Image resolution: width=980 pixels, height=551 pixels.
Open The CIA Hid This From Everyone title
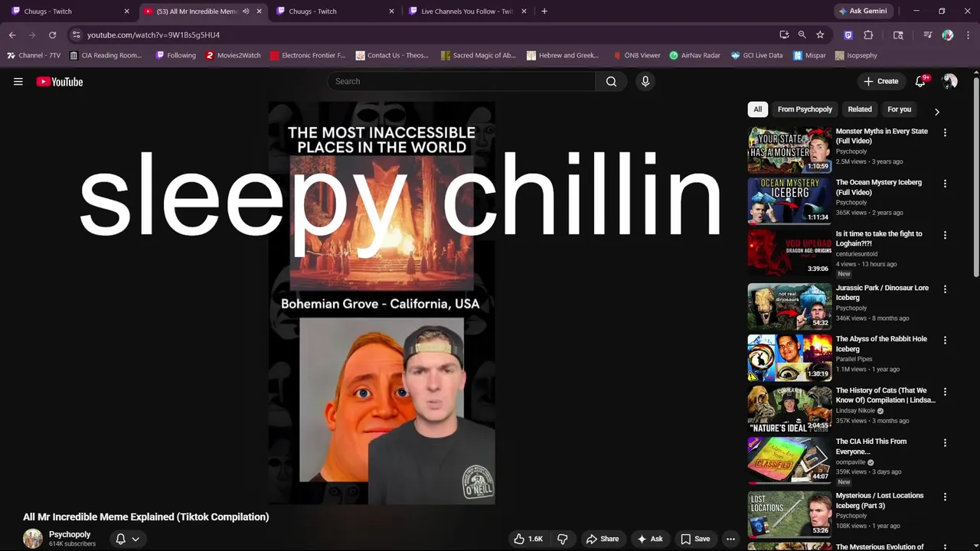pyautogui.click(x=871, y=446)
